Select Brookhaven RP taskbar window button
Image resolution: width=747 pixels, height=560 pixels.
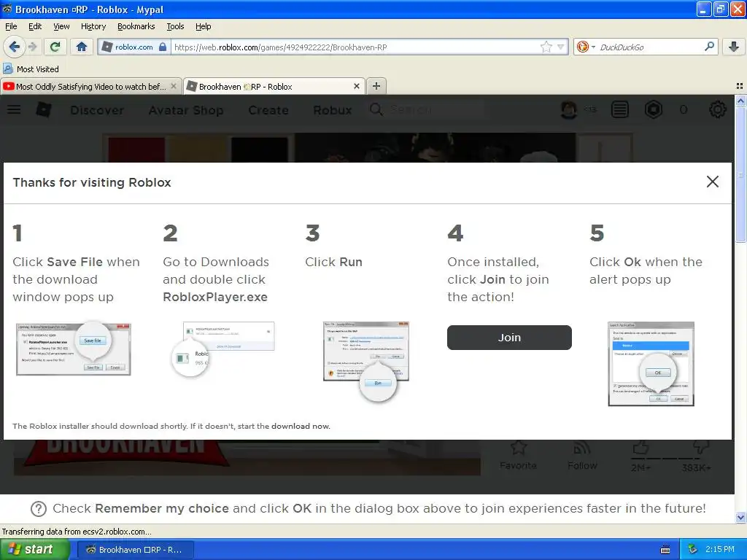[x=136, y=550]
